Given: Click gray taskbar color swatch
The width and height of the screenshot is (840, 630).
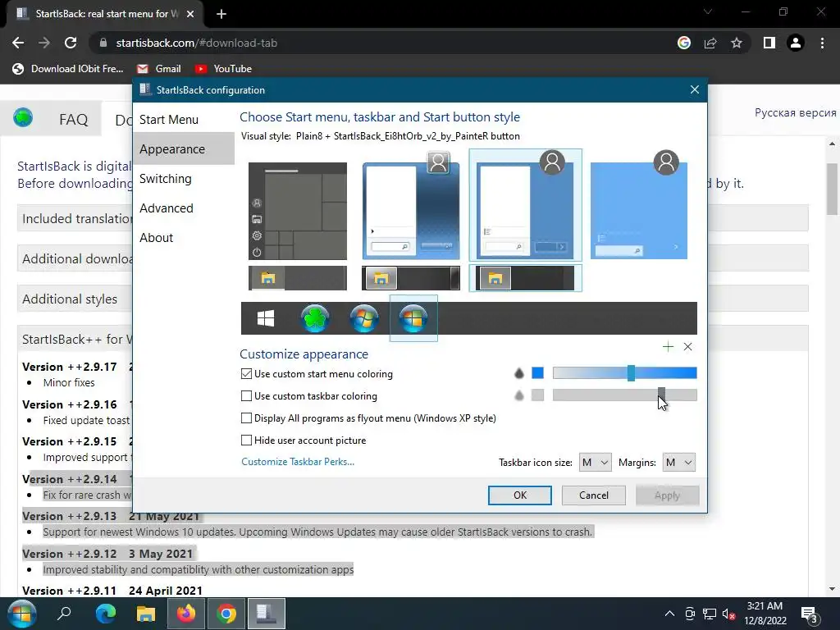Looking at the screenshot, I should tap(537, 395).
